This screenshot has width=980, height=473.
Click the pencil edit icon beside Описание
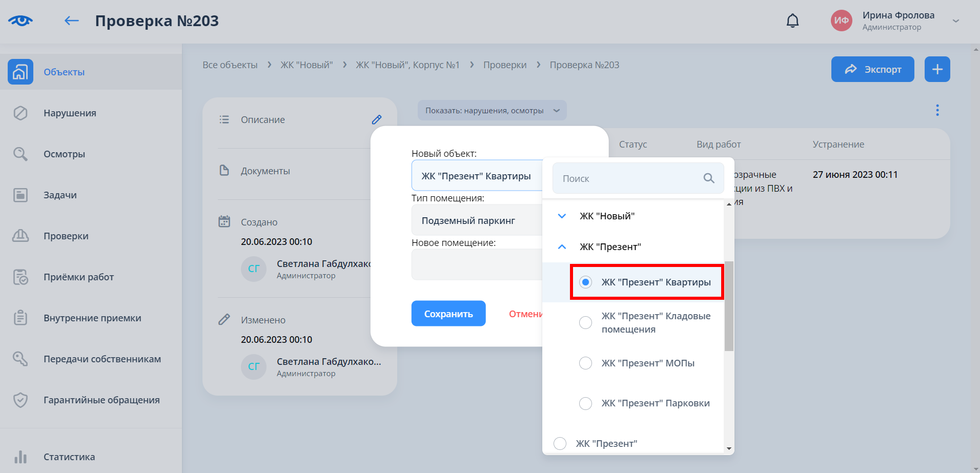click(x=377, y=119)
